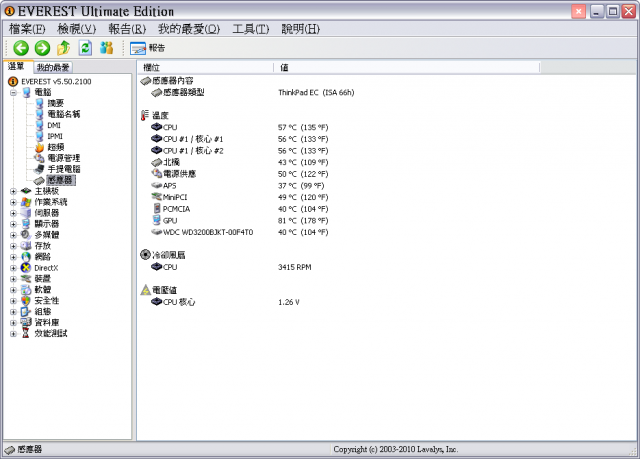Expand the 作業系統 tree node
This screenshot has height=459, width=640.
pos(13,202)
